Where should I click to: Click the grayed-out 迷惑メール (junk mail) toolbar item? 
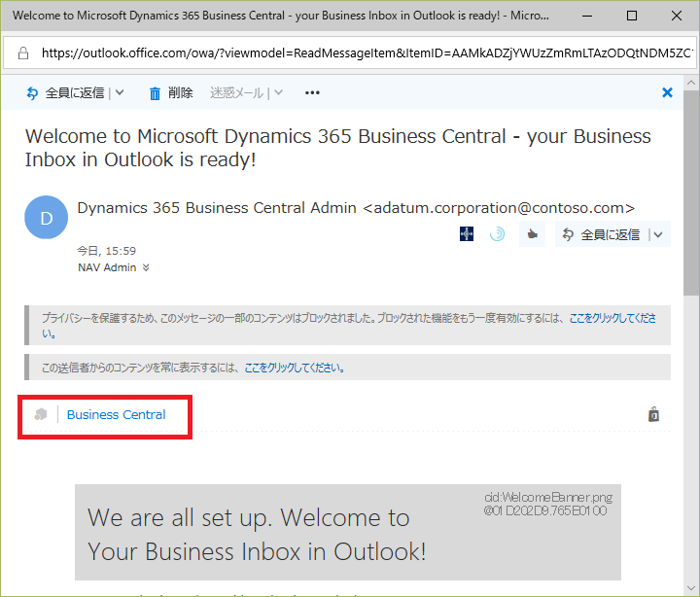[x=236, y=93]
